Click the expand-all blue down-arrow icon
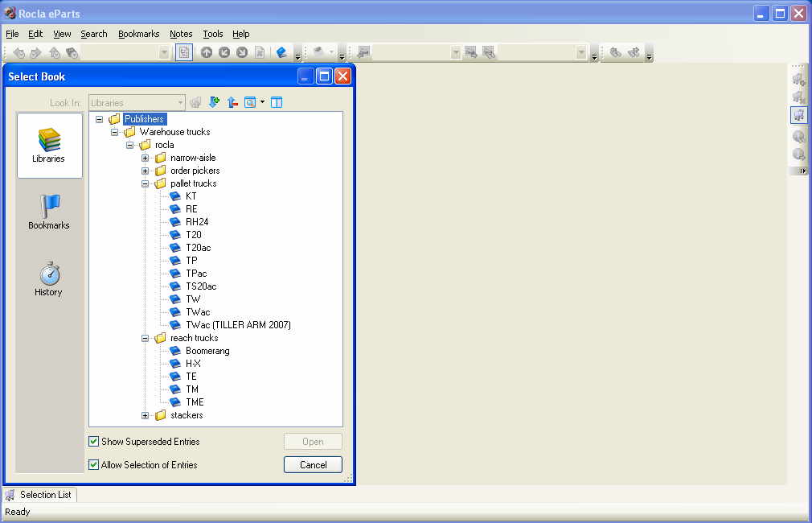The width and height of the screenshot is (812, 523). pos(214,102)
